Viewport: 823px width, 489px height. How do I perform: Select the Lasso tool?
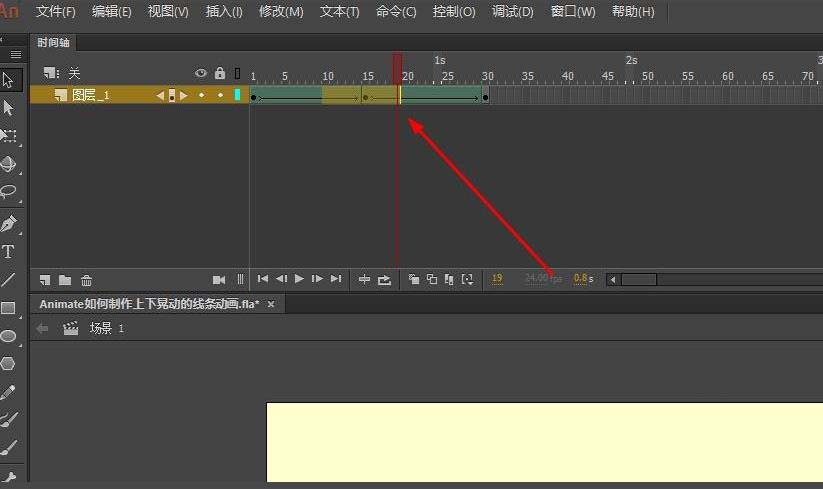(x=8, y=191)
